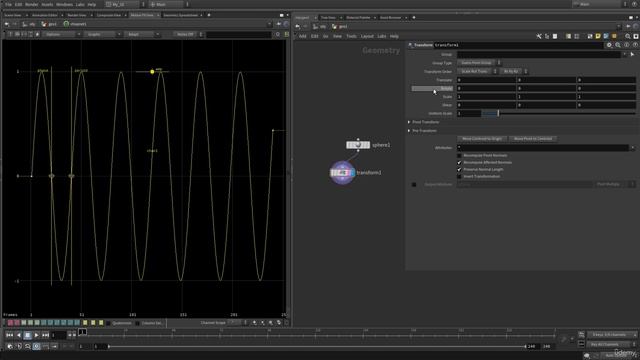Screen dimensions: 640x360
Task: Click the network list mode icon
Action: coord(555,36)
